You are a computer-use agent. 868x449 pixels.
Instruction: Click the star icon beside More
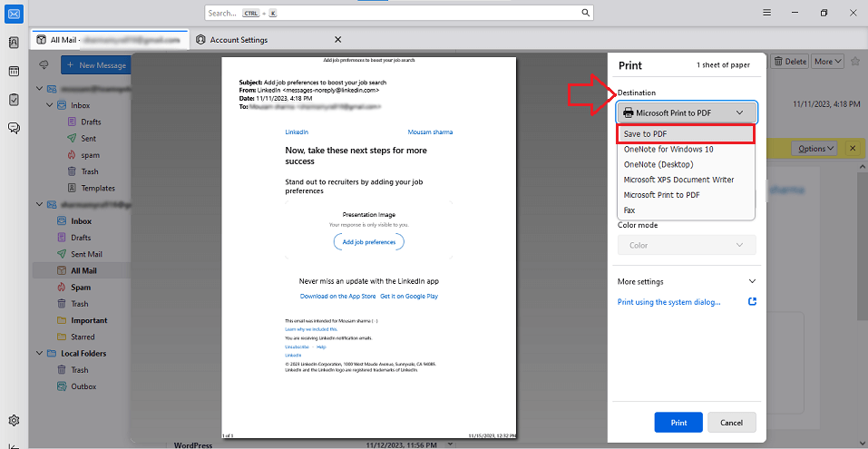(x=854, y=61)
